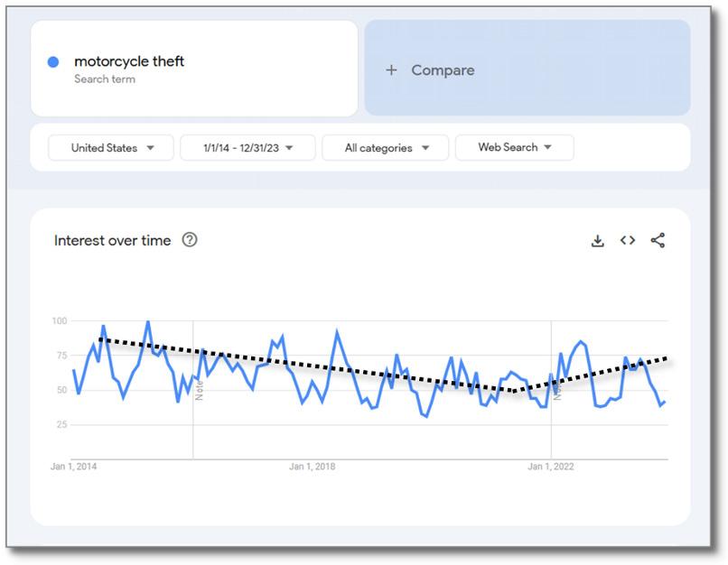Open help beside Interest over time
The image size is (728, 565).
[190, 240]
